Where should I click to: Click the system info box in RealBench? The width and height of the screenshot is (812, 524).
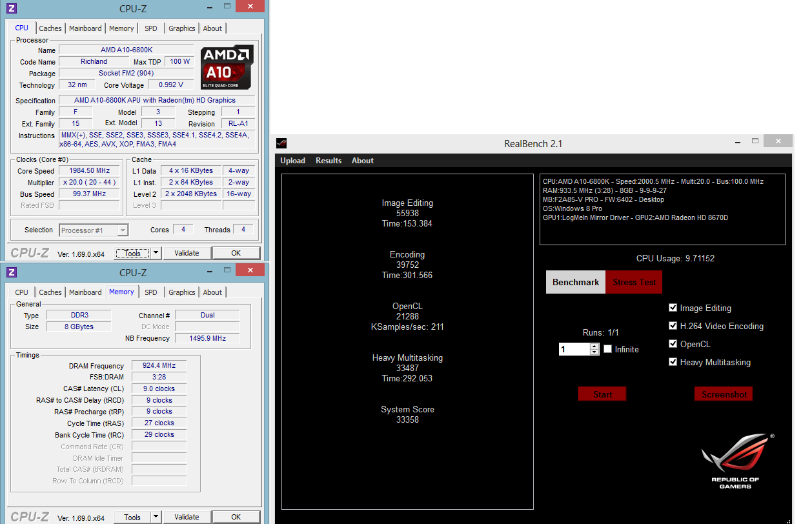(662, 210)
